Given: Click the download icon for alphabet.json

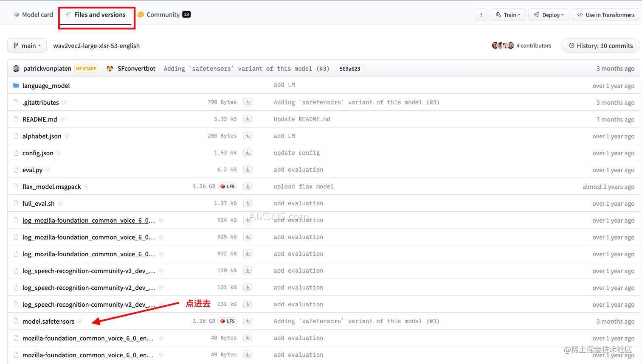Looking at the screenshot, I should coord(248,136).
